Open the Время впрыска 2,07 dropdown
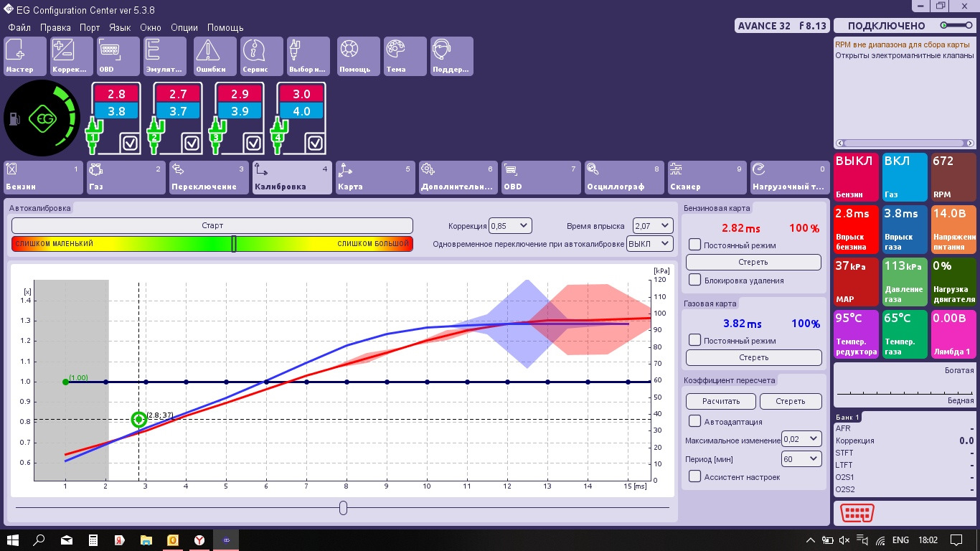 coord(653,225)
